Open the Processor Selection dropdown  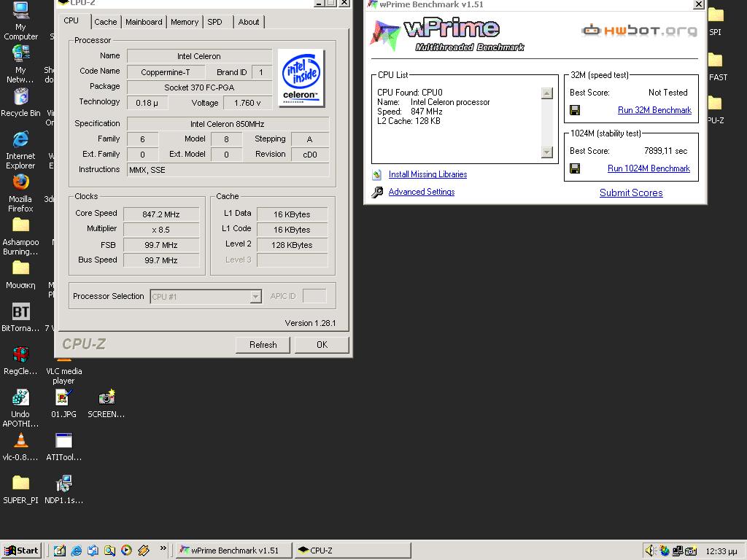255,297
